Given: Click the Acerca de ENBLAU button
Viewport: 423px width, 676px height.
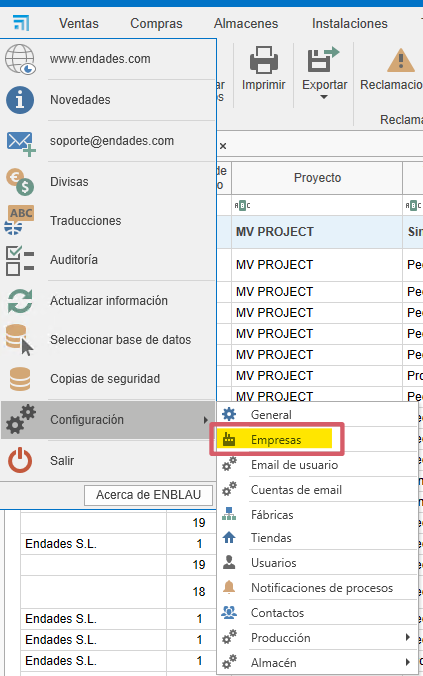Looking at the screenshot, I should pos(148,494).
